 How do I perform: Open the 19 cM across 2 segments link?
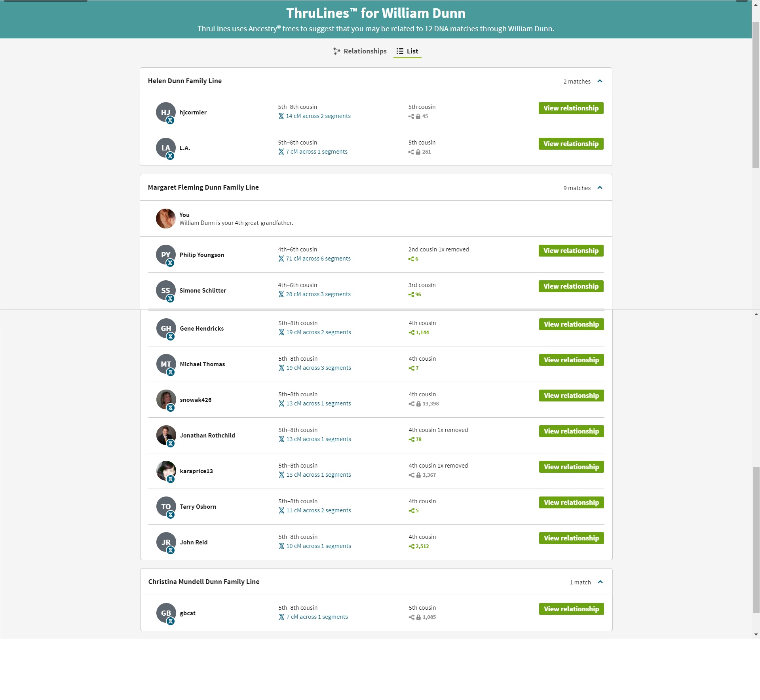(x=315, y=332)
